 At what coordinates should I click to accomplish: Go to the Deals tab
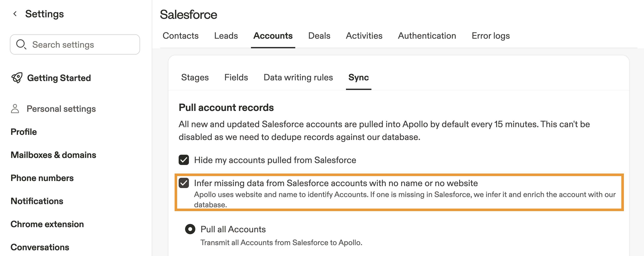pyautogui.click(x=319, y=36)
